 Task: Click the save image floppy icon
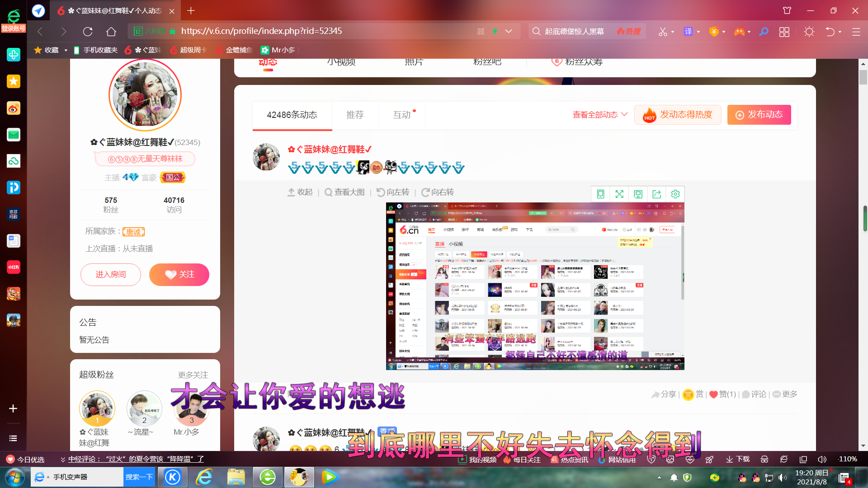click(x=638, y=194)
